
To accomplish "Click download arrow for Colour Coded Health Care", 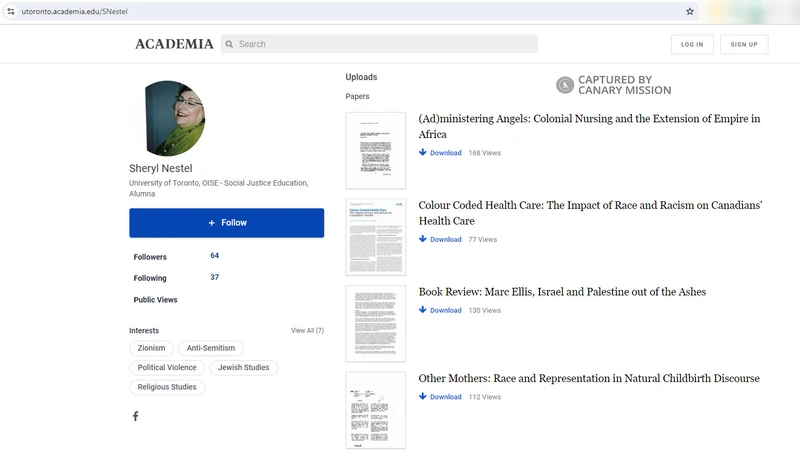I will (422, 239).
